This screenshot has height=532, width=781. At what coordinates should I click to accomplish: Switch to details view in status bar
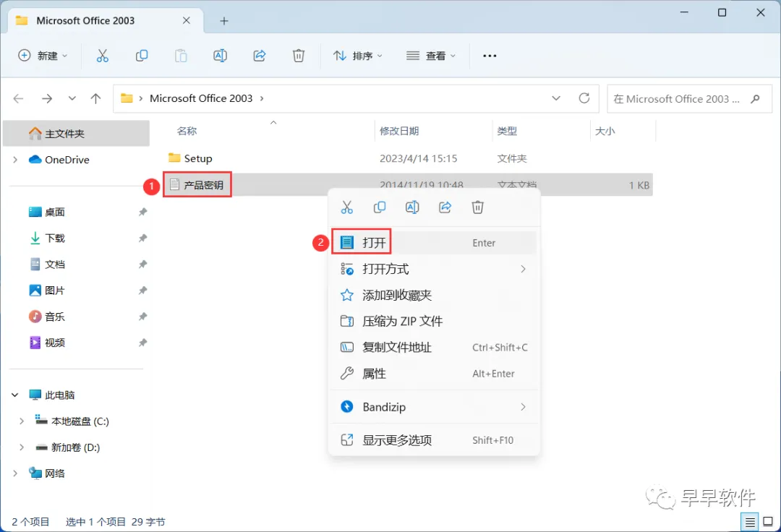tap(750, 522)
